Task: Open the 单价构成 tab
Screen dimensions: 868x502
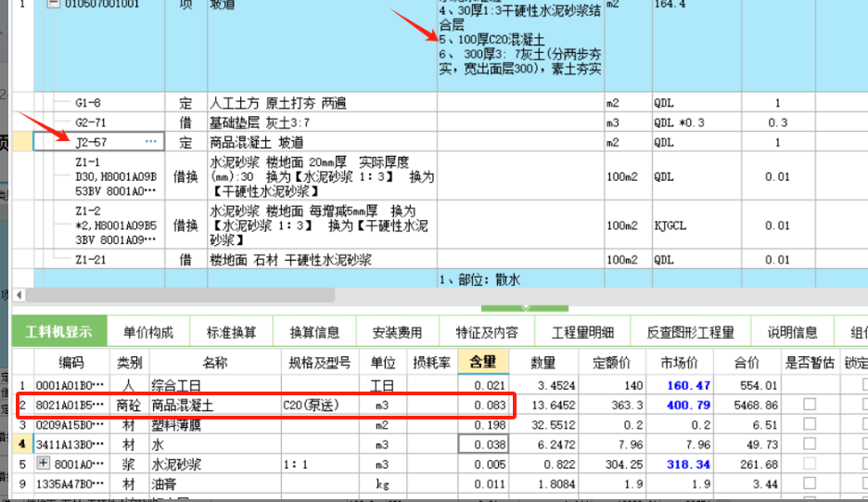Action: point(148,332)
